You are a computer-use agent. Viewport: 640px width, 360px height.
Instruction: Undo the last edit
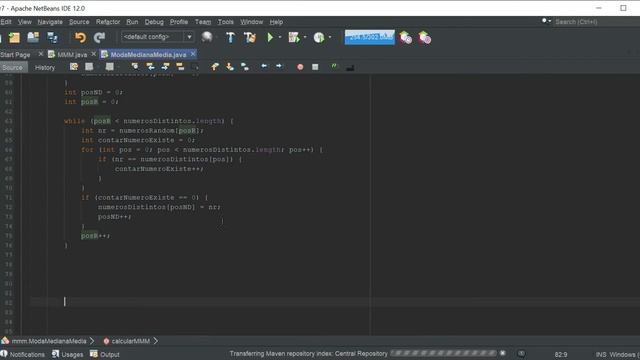80,38
